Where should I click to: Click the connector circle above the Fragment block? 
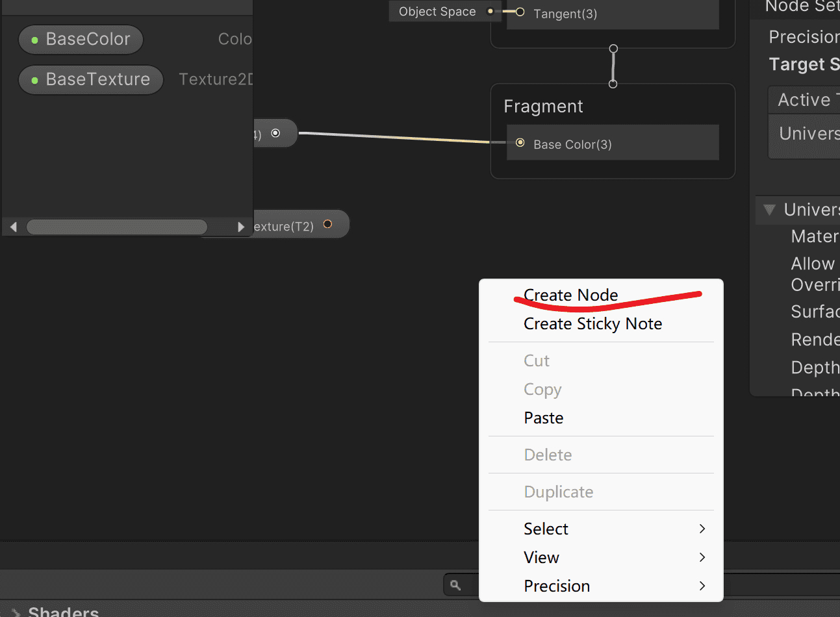tap(613, 84)
